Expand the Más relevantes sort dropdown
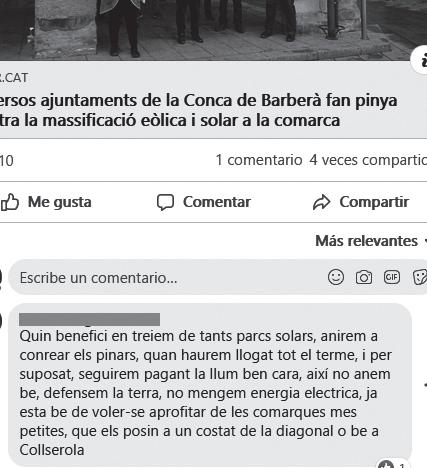Screen dimensions: 427x468 (x=371, y=241)
